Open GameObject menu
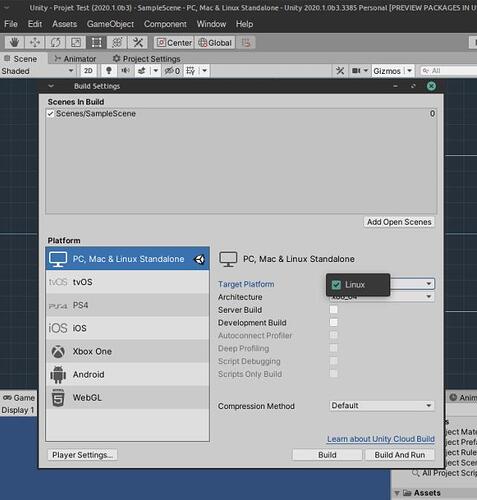 click(110, 24)
